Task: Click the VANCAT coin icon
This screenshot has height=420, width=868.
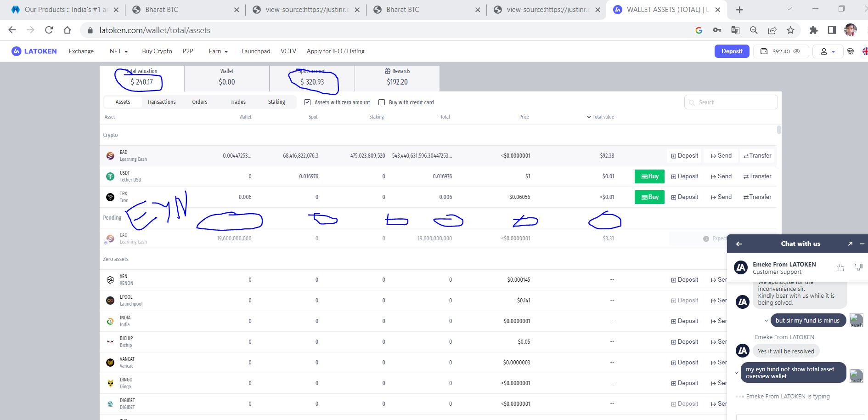Action: point(110,363)
